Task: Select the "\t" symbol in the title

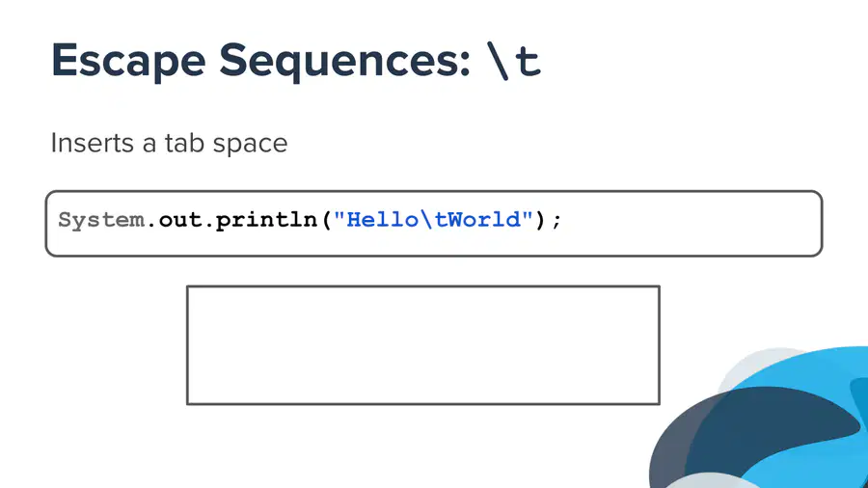Action: coord(513,61)
